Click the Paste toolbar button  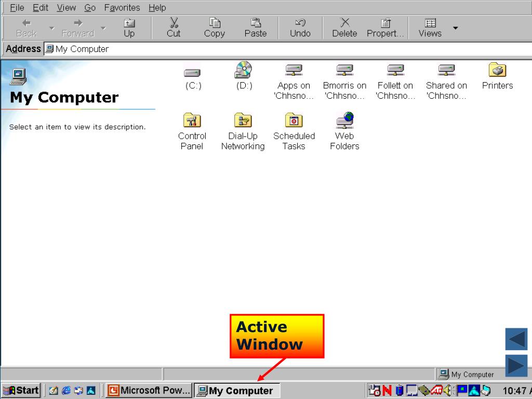(256, 28)
